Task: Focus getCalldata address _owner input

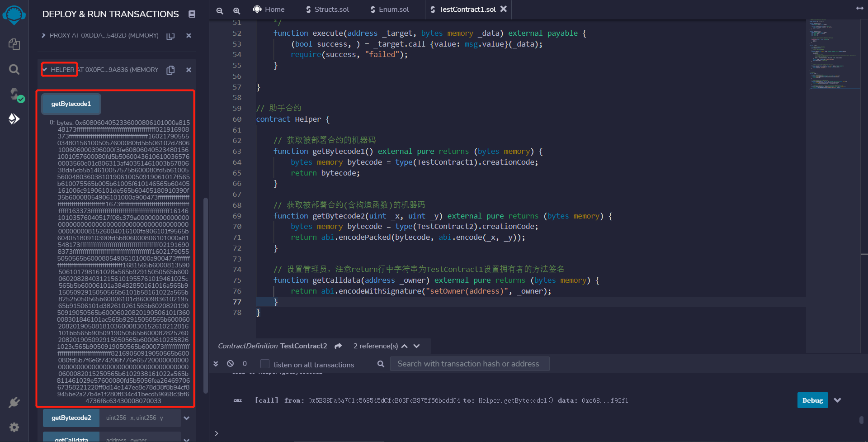Action: (x=141, y=438)
